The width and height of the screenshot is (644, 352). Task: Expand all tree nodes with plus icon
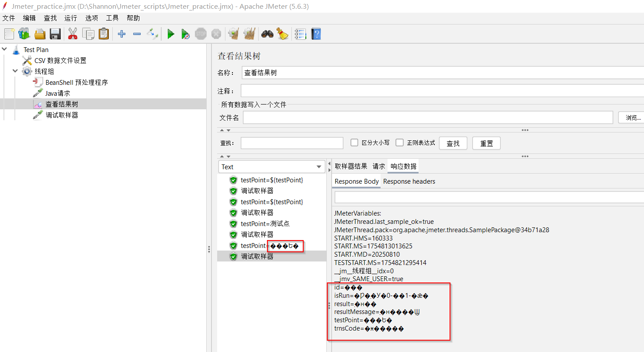point(122,34)
